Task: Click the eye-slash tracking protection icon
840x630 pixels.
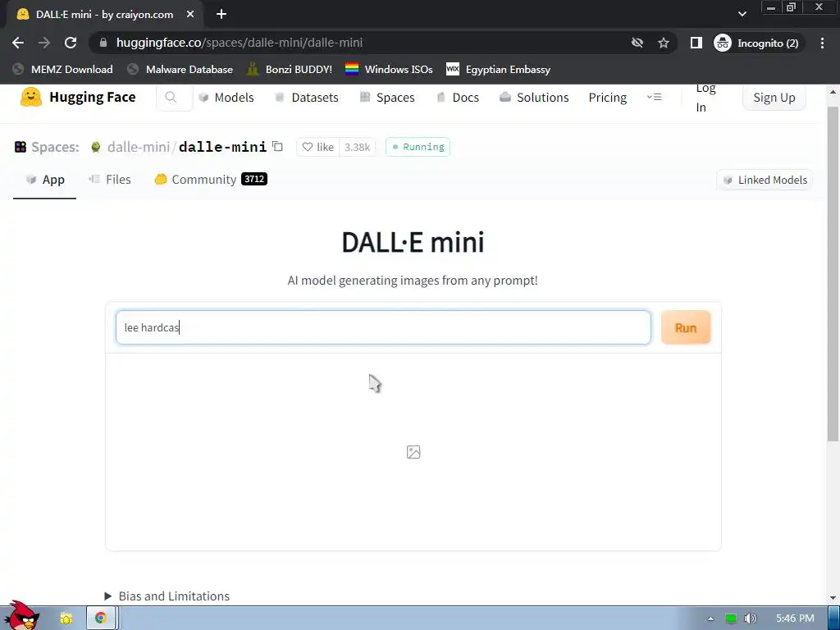Action: (637, 43)
